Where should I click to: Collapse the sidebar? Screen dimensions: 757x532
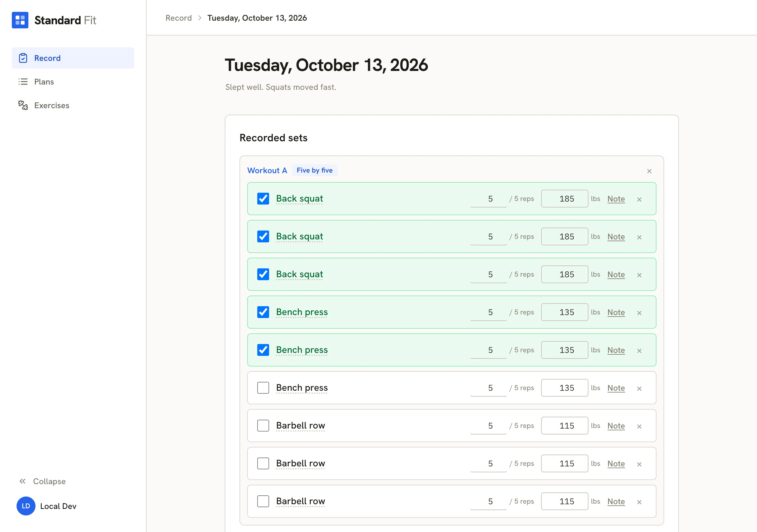click(x=42, y=481)
